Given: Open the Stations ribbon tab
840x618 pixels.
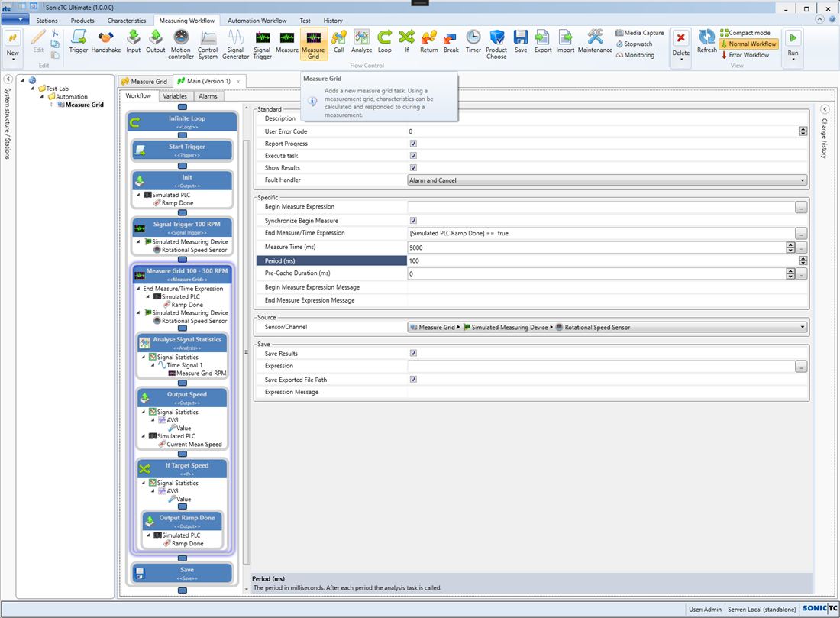Looking at the screenshot, I should (47, 21).
